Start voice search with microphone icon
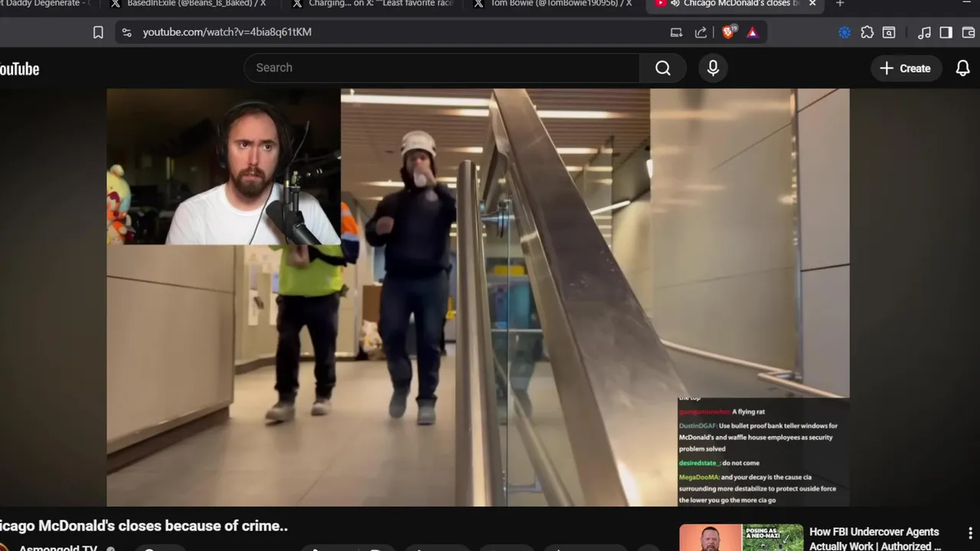This screenshot has height=551, width=980. click(x=713, y=68)
